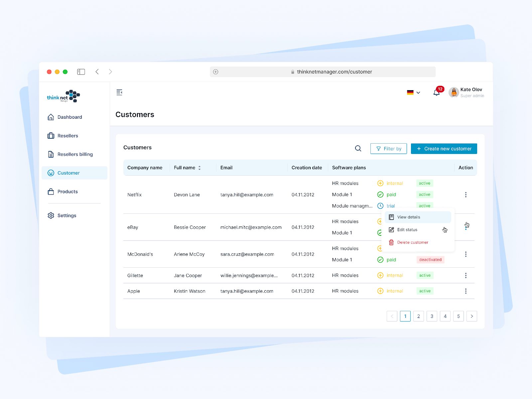
Task: Click the browser address bar URL
Action: [334, 71]
